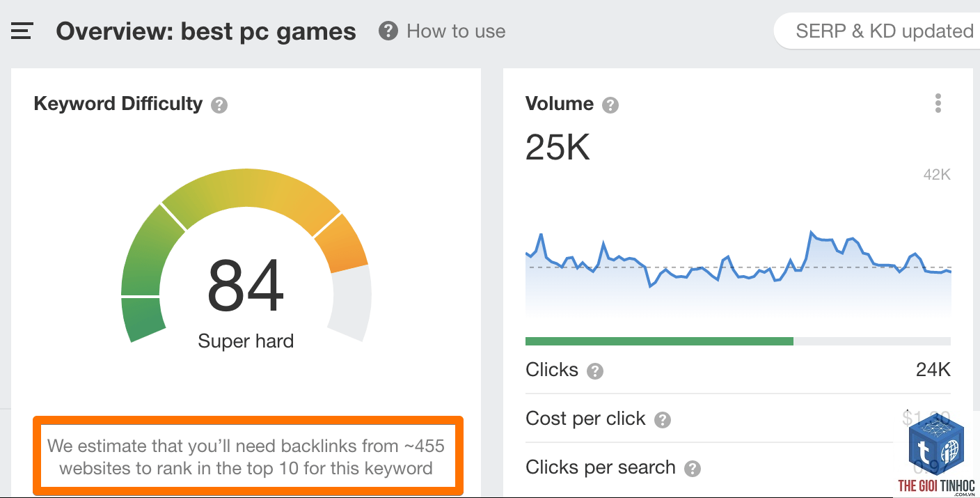Image resolution: width=980 pixels, height=498 pixels.
Task: Click the 25K volume value
Action: (558, 147)
